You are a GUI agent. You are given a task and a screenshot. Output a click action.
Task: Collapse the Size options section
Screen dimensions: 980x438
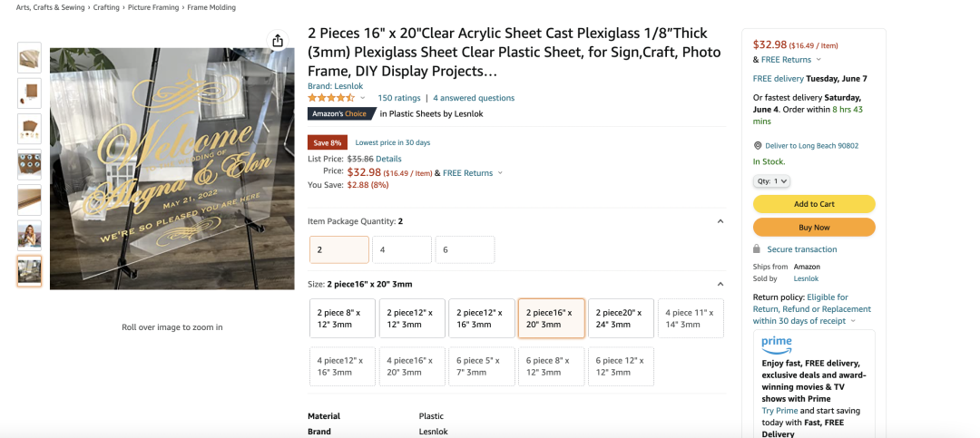(x=720, y=284)
